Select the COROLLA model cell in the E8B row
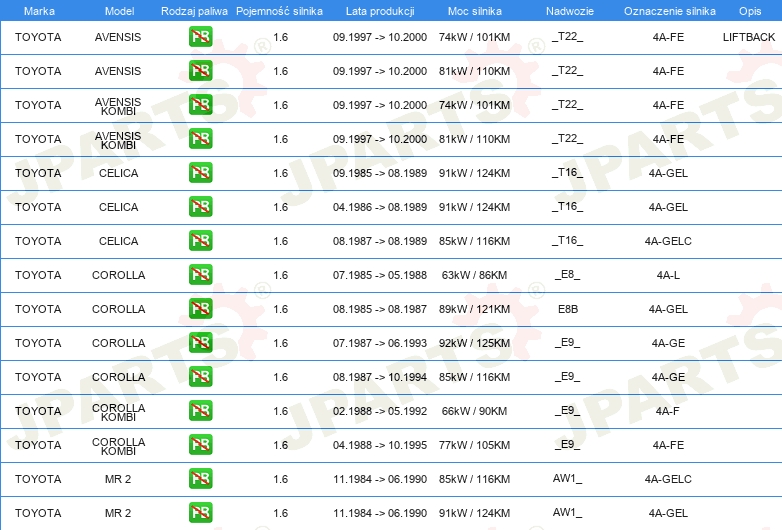Image resolution: width=782 pixels, height=530 pixels. [x=119, y=309]
